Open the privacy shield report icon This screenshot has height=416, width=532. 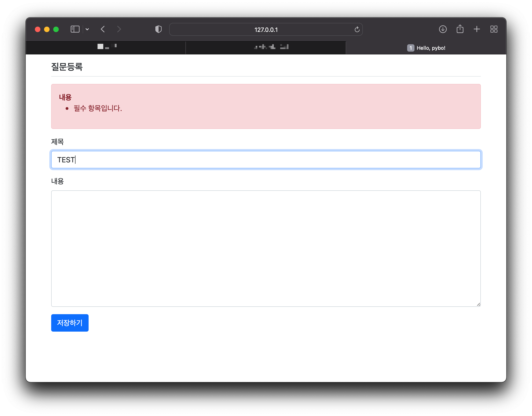pyautogui.click(x=158, y=29)
